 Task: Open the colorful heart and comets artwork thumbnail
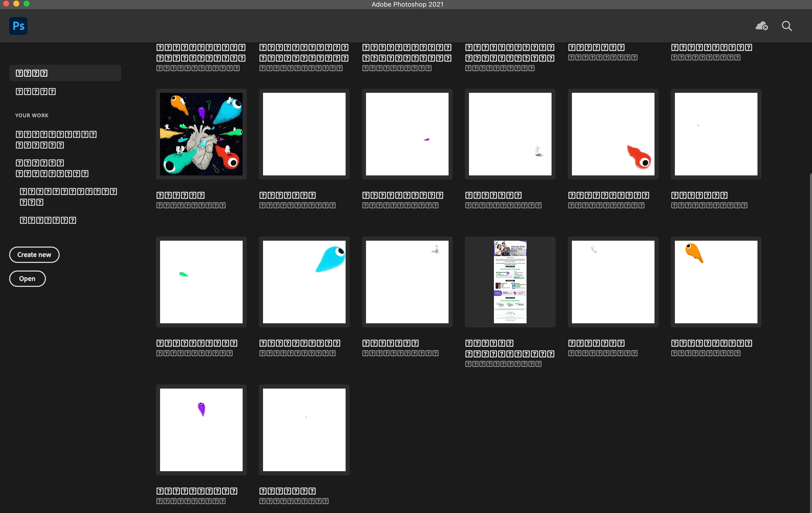pyautogui.click(x=201, y=134)
